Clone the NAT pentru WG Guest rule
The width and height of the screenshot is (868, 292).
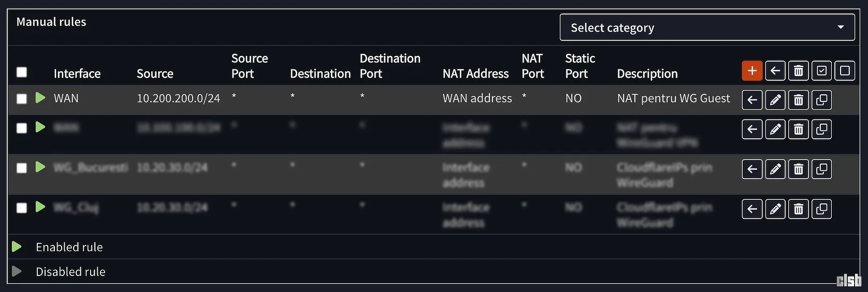(x=821, y=100)
